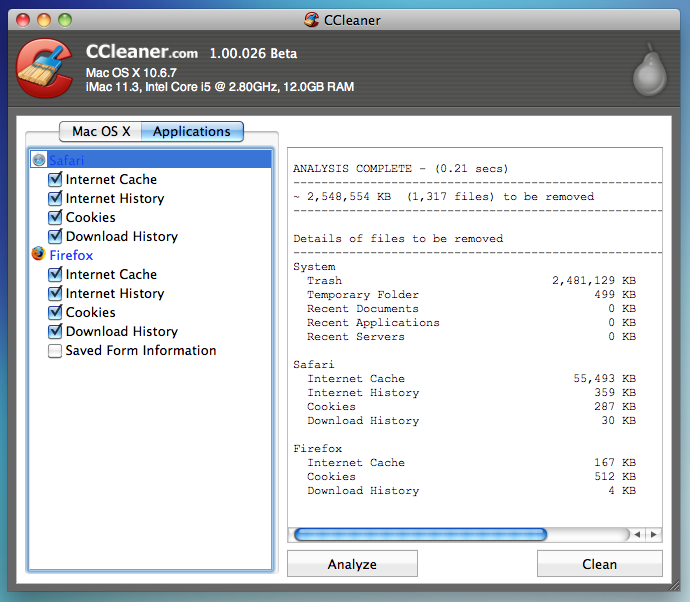Click Safari Download History 30 KB line

click(471, 421)
